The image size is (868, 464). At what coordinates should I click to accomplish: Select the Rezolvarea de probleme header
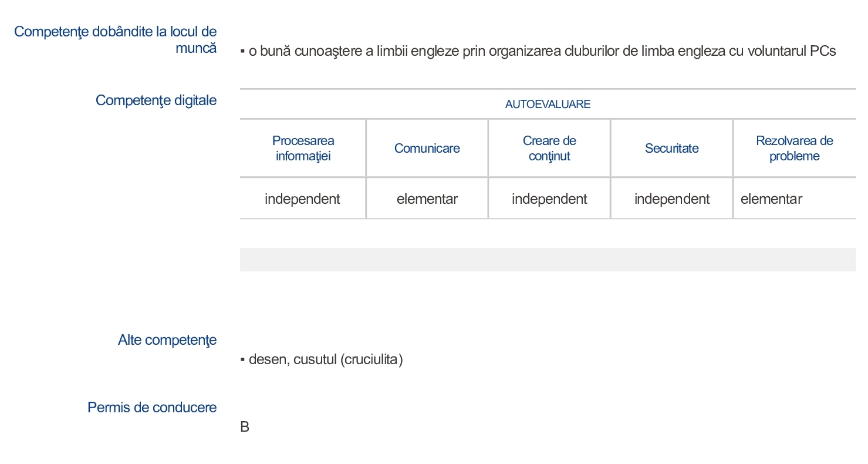[794, 149]
